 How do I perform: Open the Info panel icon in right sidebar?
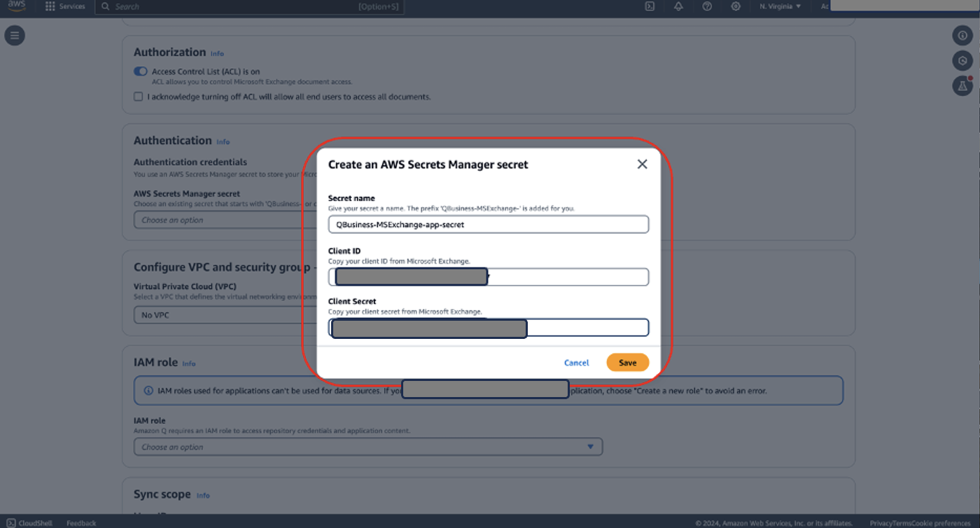click(x=963, y=35)
